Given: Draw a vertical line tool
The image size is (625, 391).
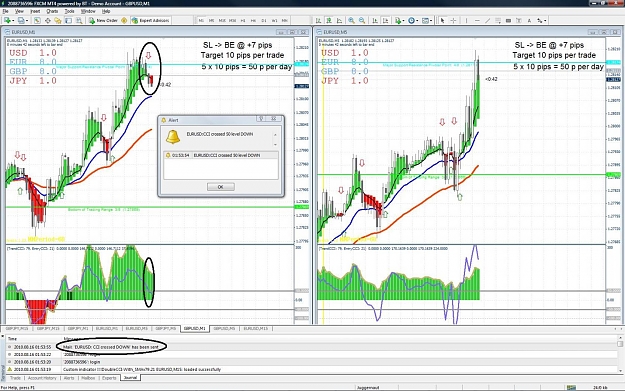Looking at the screenshot, I should point(466,20).
